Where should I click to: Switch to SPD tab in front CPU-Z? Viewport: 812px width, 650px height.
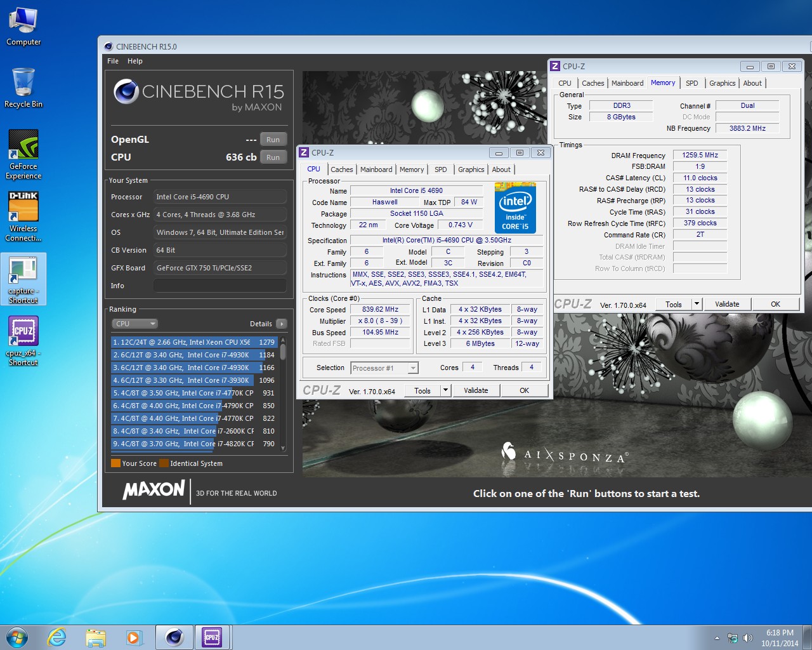click(x=441, y=169)
